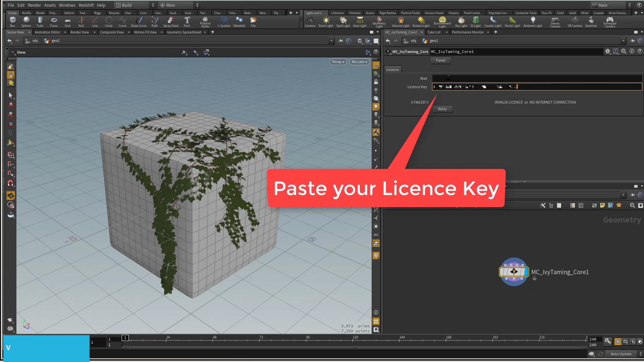Open the File menu

(x=11, y=5)
